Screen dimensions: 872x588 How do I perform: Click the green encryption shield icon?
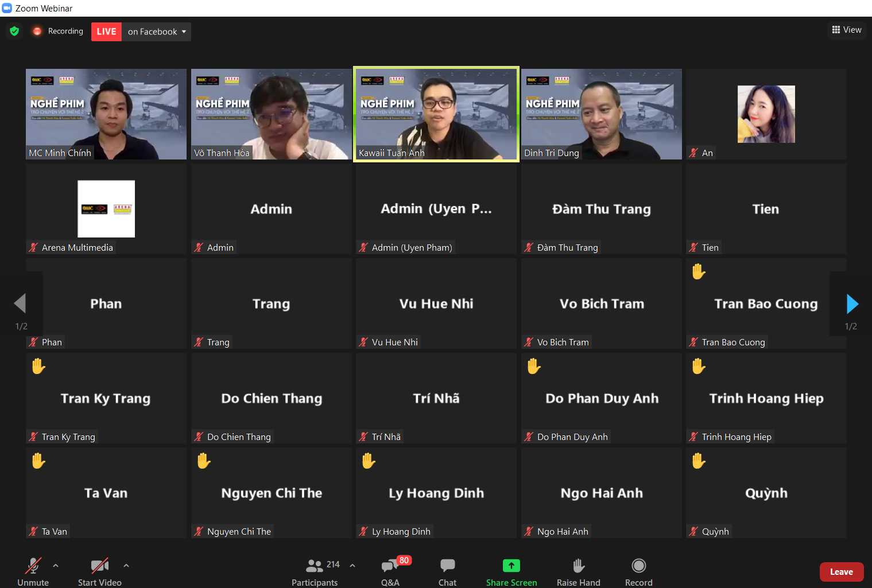coord(14,31)
